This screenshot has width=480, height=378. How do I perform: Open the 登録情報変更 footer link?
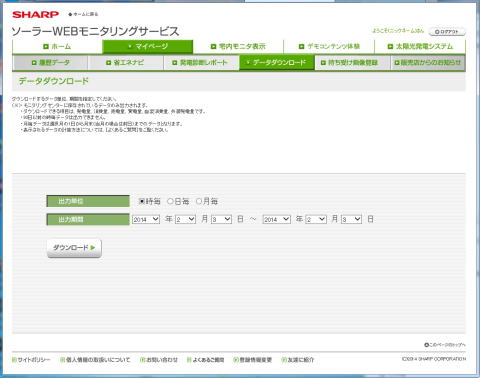pos(252,360)
